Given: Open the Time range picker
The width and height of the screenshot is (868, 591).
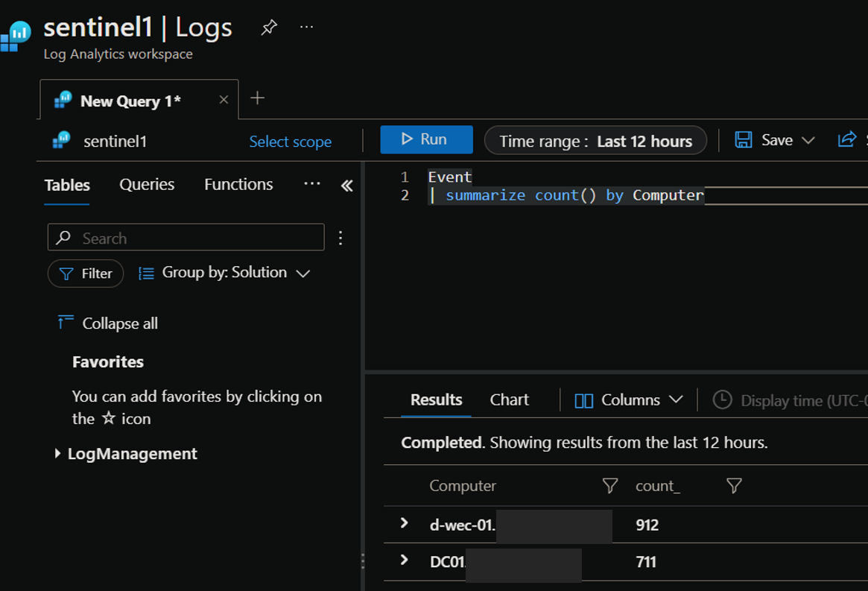Looking at the screenshot, I should coord(595,141).
